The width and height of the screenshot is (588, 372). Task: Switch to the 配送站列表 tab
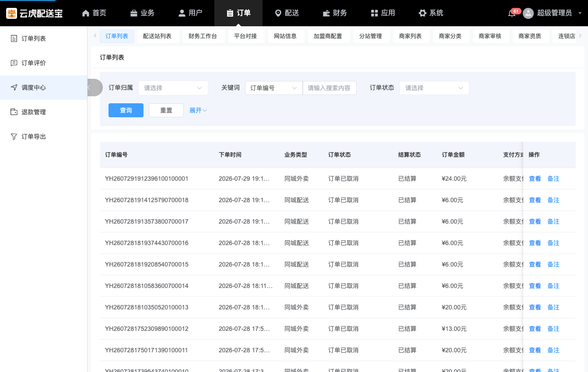pyautogui.click(x=157, y=36)
